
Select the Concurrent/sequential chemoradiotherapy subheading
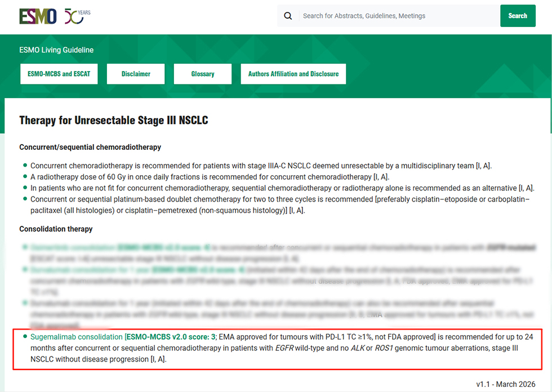click(90, 147)
